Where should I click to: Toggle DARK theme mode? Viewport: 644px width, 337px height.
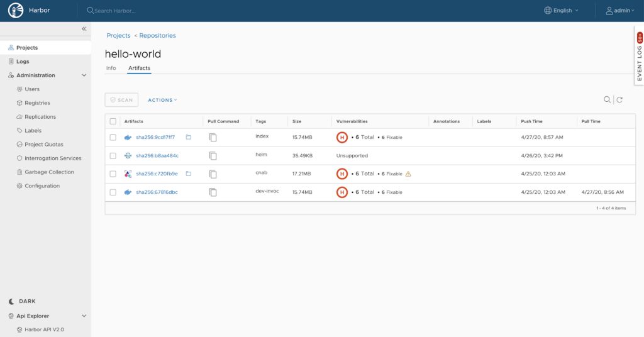click(27, 301)
